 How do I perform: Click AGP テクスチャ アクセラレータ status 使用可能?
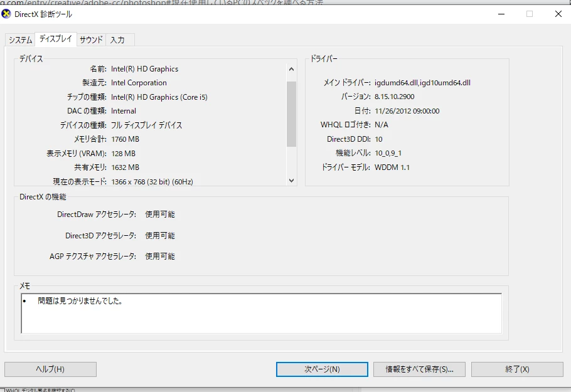click(x=160, y=257)
